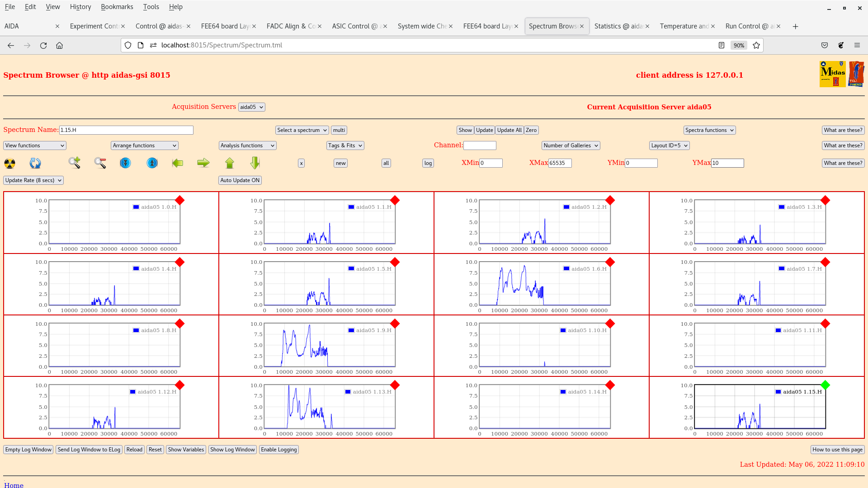Open the Tools menu
Image resolution: width=868 pixels, height=488 pixels.
click(151, 7)
